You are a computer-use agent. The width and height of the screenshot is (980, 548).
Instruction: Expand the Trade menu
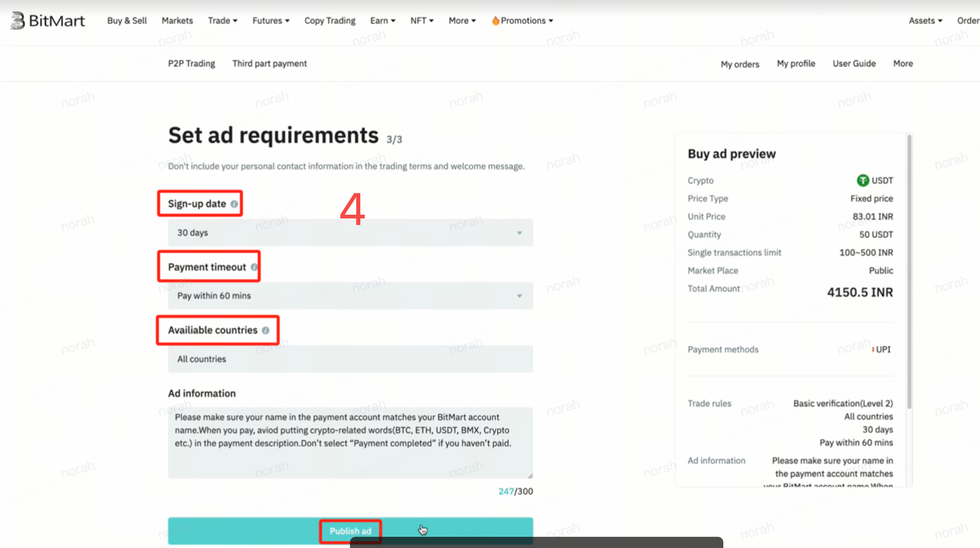click(x=223, y=21)
